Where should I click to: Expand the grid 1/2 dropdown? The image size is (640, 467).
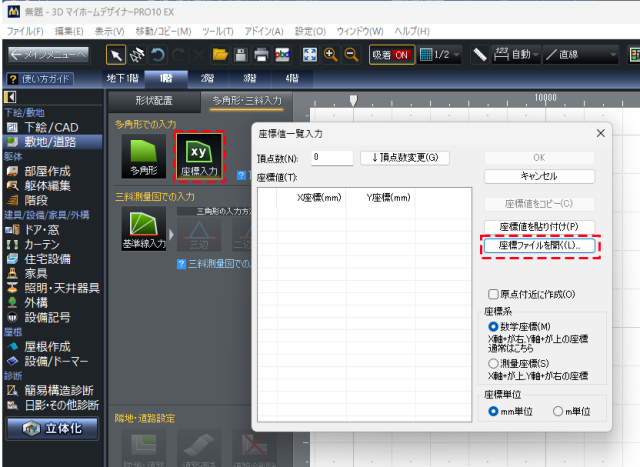tap(440, 55)
